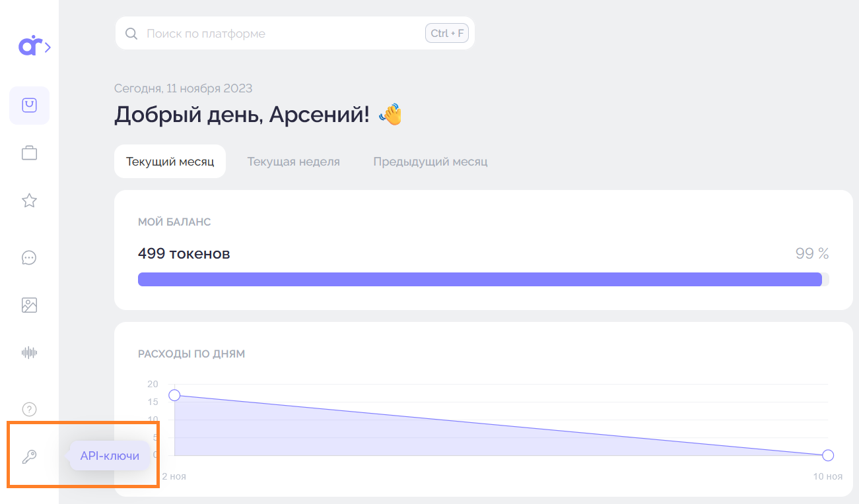
Task: Focus the "Поиск по платформе" search field
Action: (295, 34)
